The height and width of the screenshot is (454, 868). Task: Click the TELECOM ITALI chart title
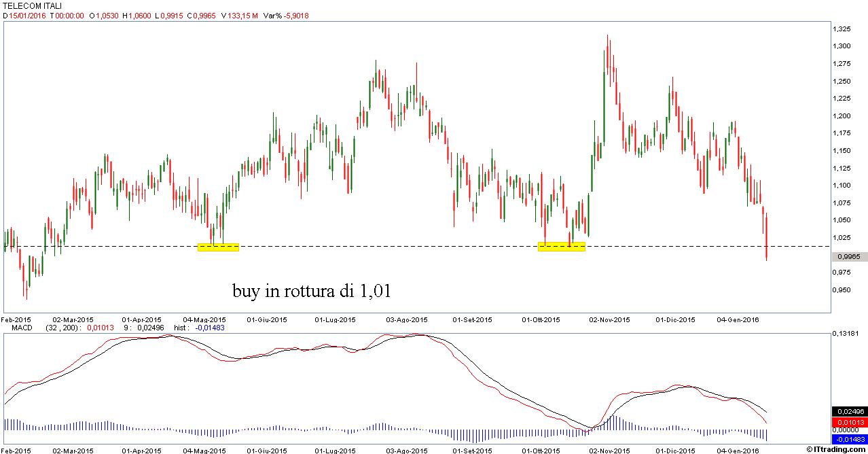[x=33, y=5]
